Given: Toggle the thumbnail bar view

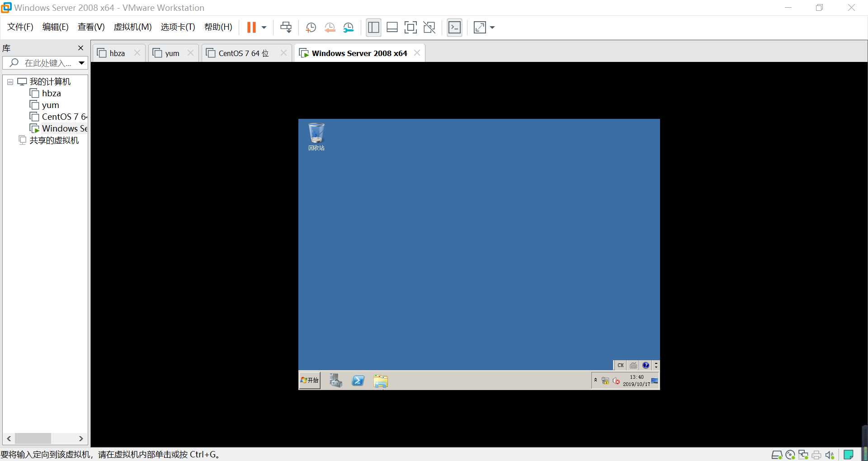Looking at the screenshot, I should click(392, 28).
